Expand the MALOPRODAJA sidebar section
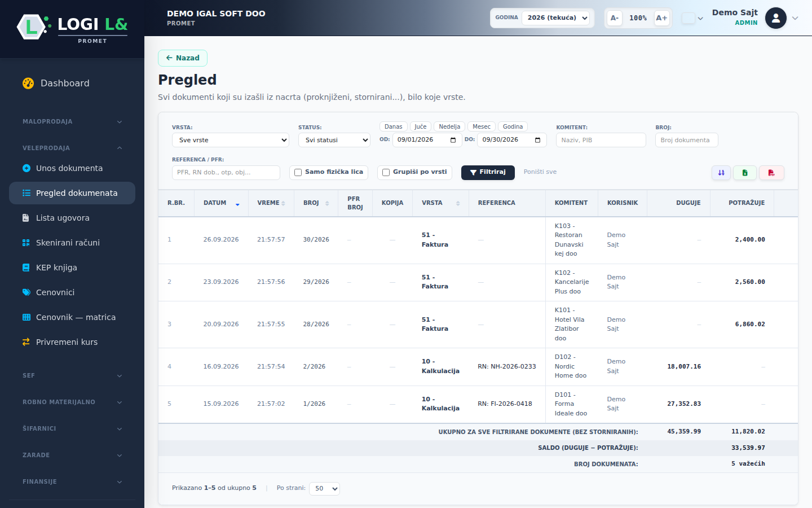This screenshot has height=508, width=812. 72,121
